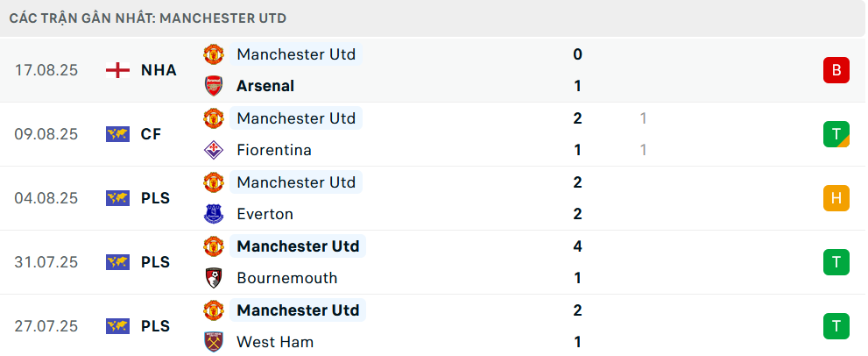
Task: Open the Fiorentina team link
Action: point(274,150)
